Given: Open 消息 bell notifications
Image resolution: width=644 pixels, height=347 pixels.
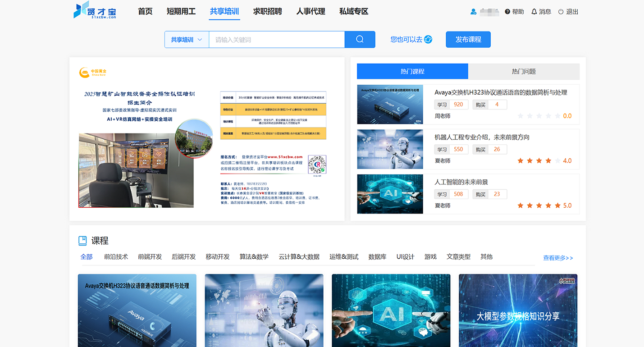Looking at the screenshot, I should tap(534, 12).
